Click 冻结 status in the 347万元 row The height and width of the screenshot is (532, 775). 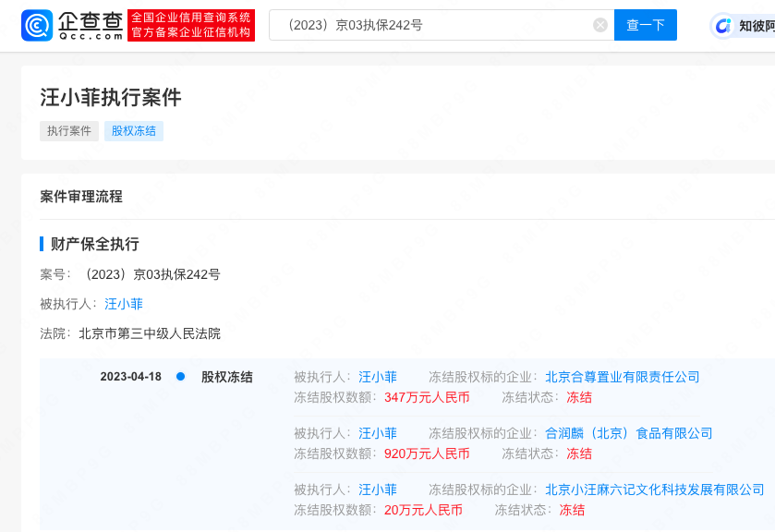pyautogui.click(x=579, y=397)
